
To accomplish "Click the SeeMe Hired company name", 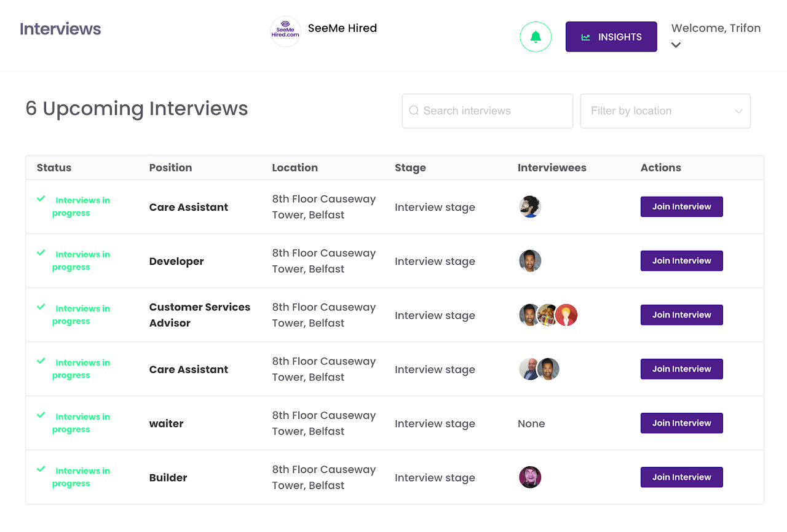I will coord(342,28).
